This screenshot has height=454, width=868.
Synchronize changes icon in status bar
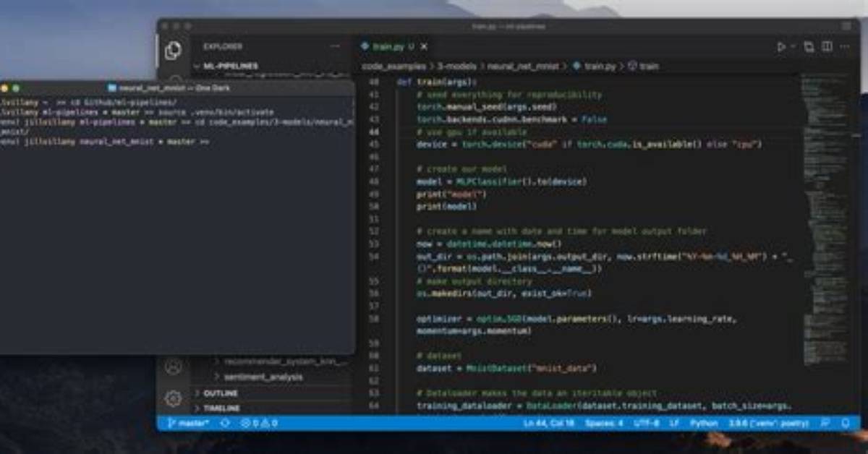(x=225, y=423)
